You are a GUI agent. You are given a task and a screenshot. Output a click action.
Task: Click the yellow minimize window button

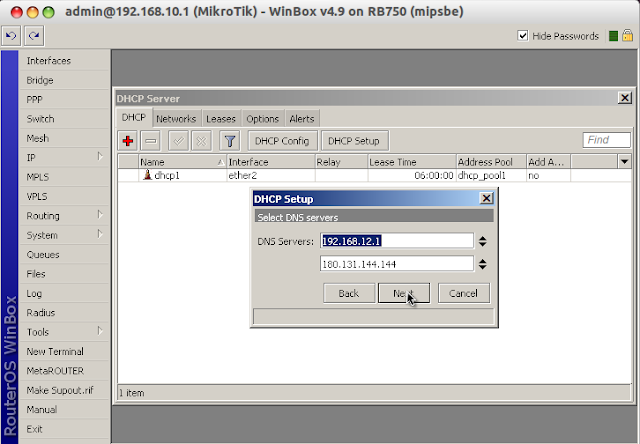pyautogui.click(x=33, y=12)
